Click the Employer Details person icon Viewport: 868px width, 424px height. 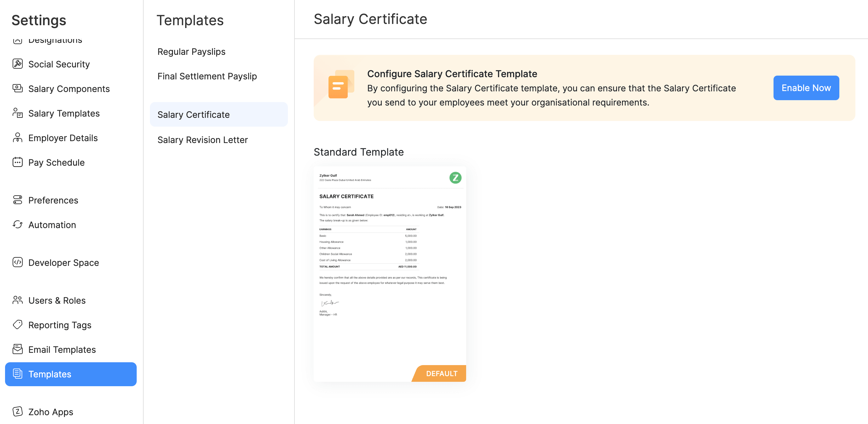tap(18, 138)
